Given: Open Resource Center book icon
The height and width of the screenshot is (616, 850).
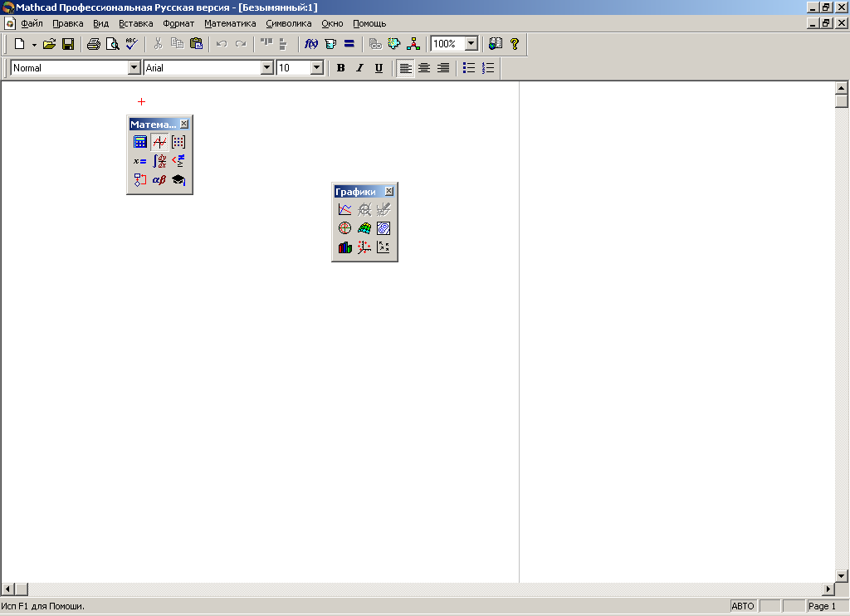Looking at the screenshot, I should click(496, 44).
